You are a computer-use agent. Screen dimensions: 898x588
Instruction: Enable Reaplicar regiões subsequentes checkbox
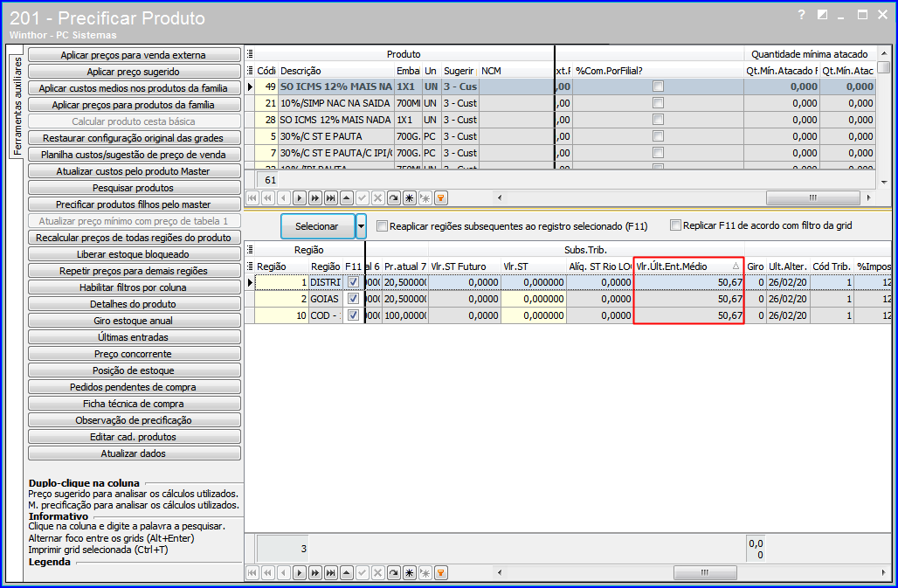[x=382, y=226]
